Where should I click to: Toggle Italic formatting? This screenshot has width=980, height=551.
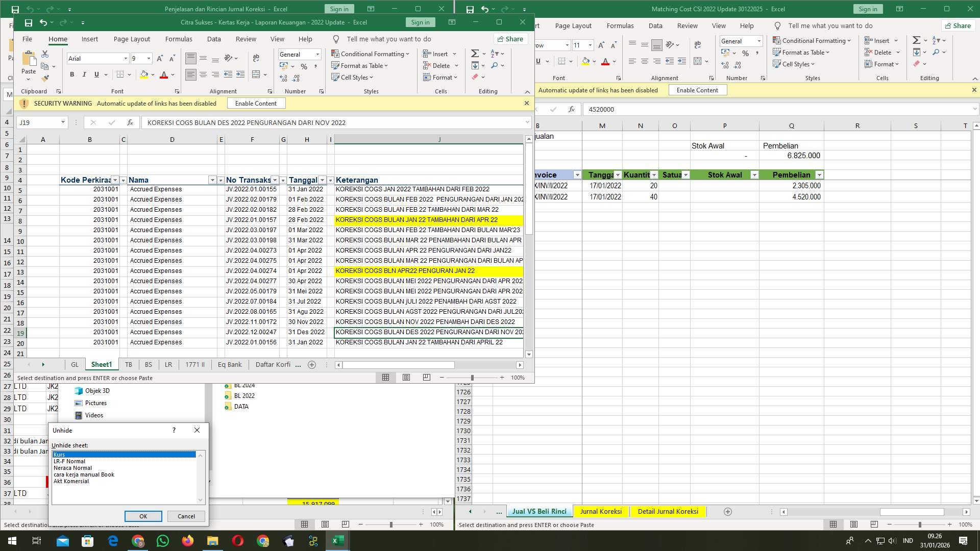tap(84, 74)
